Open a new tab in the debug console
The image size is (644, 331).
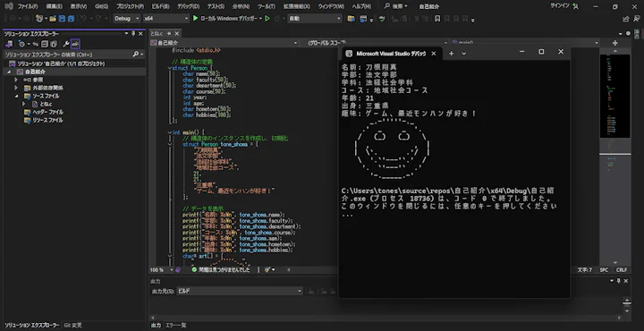[x=451, y=54]
